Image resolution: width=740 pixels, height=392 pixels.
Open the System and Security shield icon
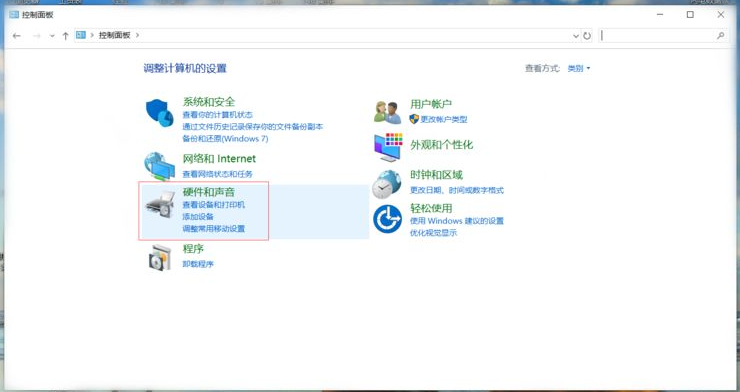point(160,113)
